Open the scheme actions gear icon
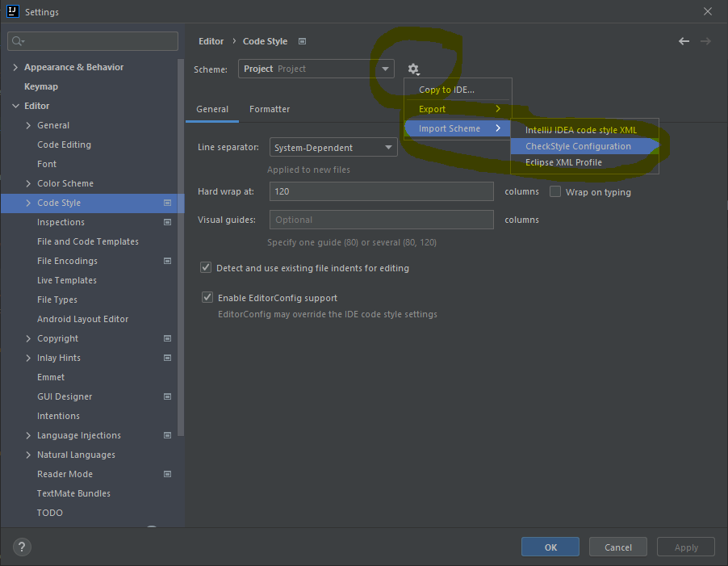 413,69
